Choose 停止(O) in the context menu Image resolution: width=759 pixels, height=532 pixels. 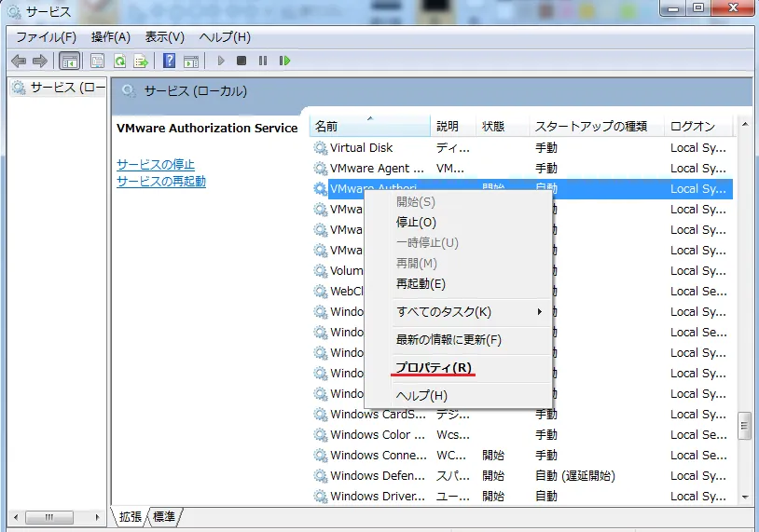click(x=416, y=222)
